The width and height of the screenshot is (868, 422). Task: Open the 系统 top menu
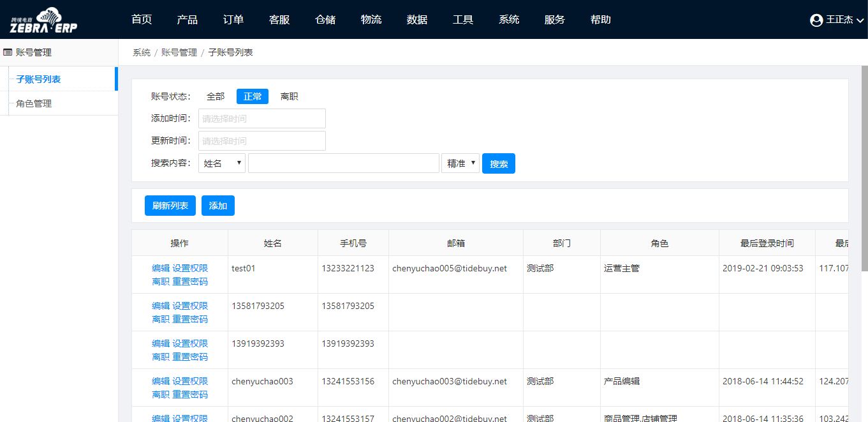[x=509, y=20]
